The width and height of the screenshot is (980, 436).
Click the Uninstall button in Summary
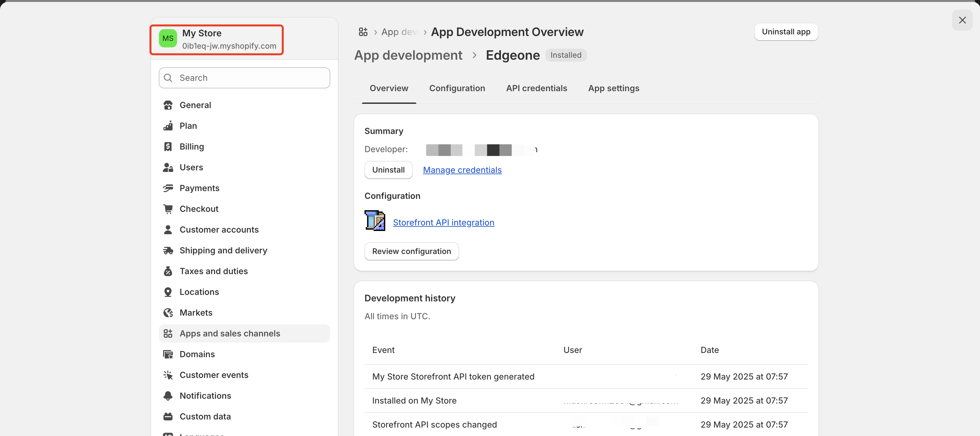(388, 170)
